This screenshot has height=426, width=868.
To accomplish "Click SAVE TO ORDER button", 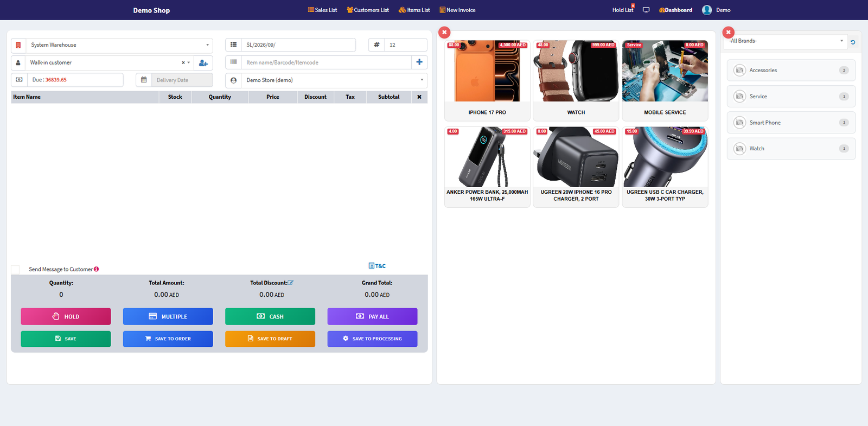I will 168,339.
